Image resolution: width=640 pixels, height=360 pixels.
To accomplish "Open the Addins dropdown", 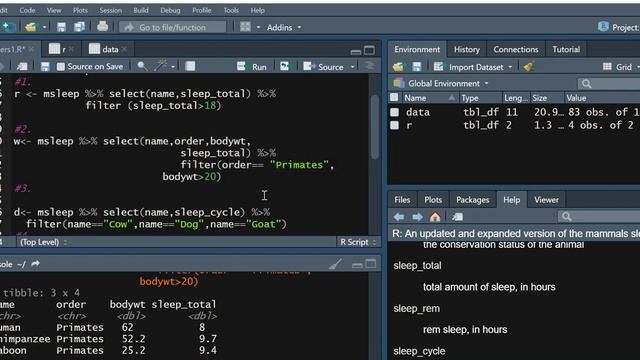I will tap(284, 27).
